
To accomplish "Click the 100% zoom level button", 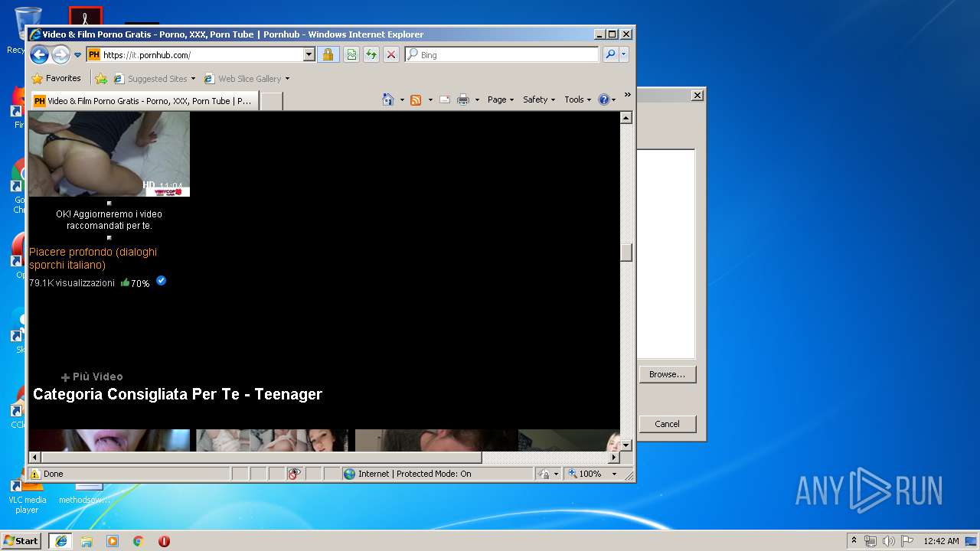I will point(585,474).
